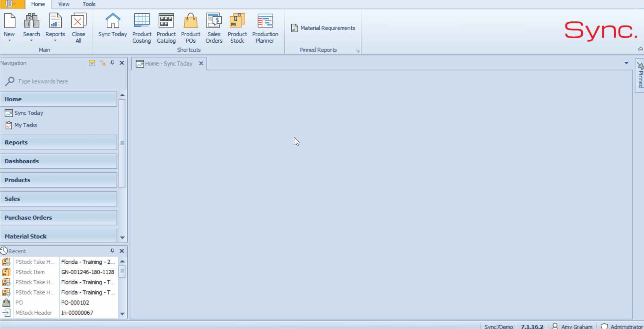Click the PStock Item row icon
This screenshot has height=329, width=644.
coord(6,272)
